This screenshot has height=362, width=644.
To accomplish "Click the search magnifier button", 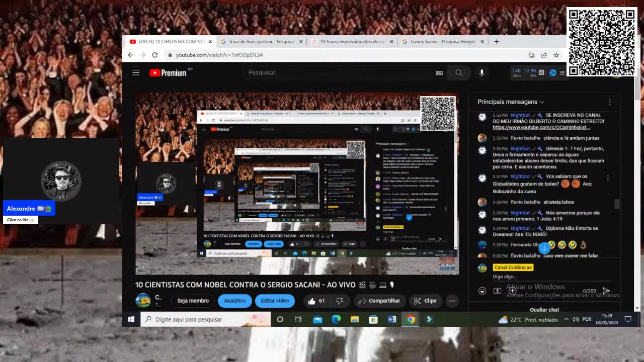I will pyautogui.click(x=459, y=73).
